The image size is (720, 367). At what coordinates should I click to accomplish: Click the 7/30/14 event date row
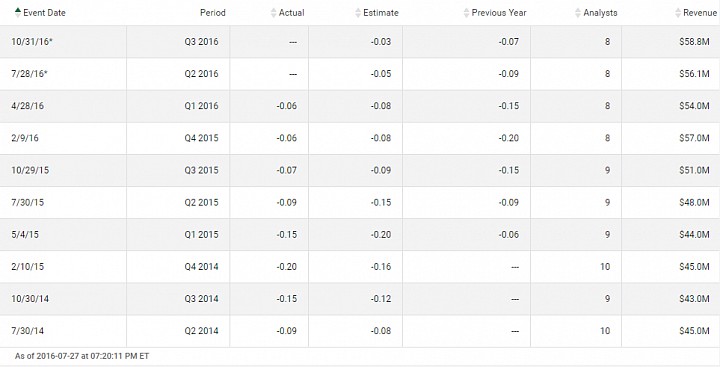click(360, 331)
